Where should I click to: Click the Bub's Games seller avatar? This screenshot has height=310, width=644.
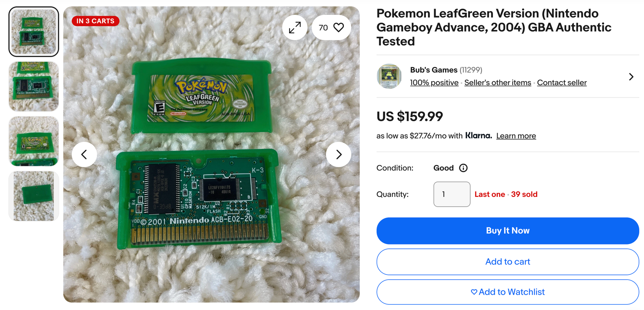point(389,76)
